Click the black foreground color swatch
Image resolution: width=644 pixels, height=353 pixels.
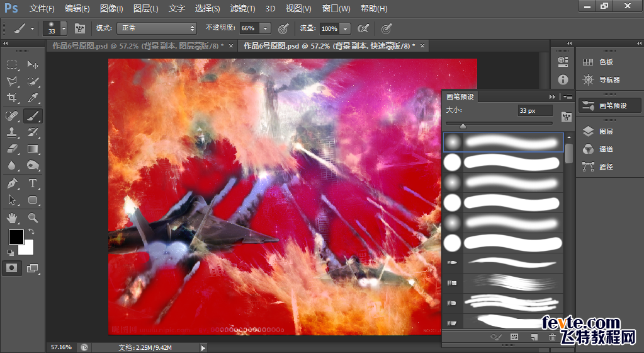point(16,236)
